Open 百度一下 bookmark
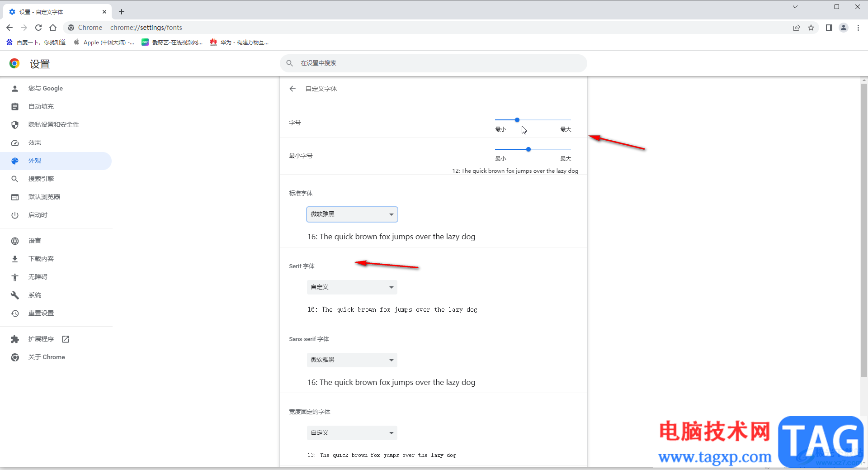Viewport: 868px width, 470px height. (36, 42)
